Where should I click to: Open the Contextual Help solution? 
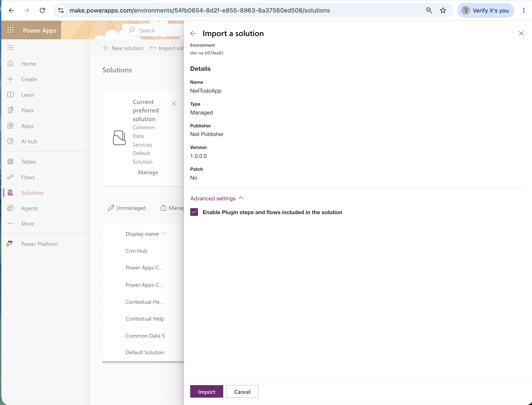(143, 319)
